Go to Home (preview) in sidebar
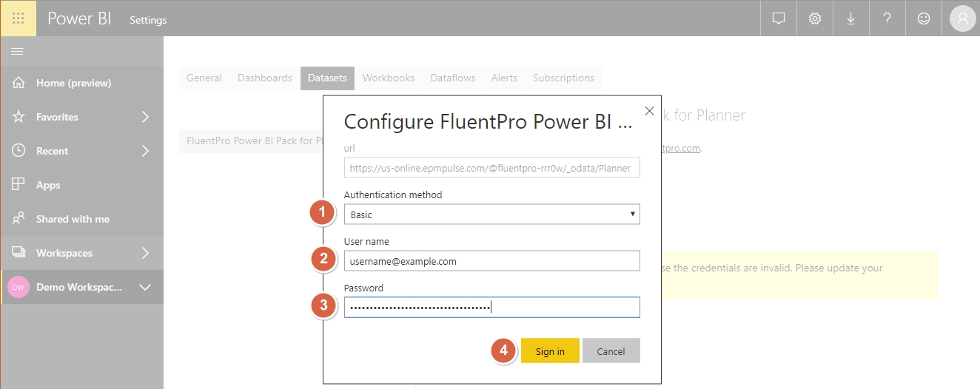Viewport: 980px width, 389px height. pos(81,83)
